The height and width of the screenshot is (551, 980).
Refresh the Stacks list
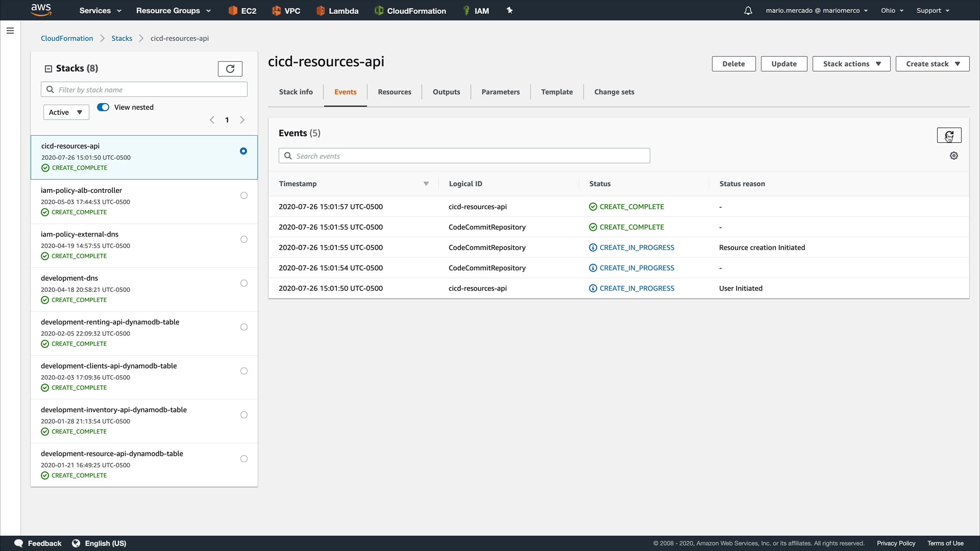(x=230, y=69)
